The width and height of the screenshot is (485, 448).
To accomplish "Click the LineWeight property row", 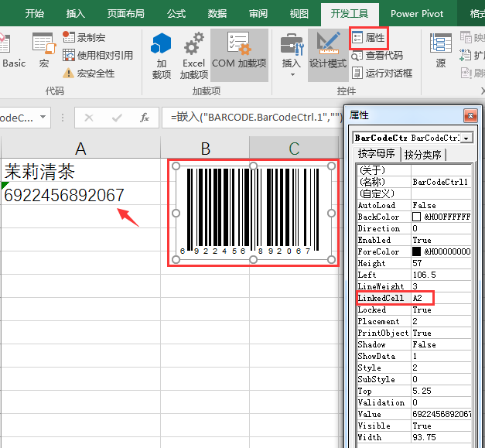I will click(x=414, y=286).
